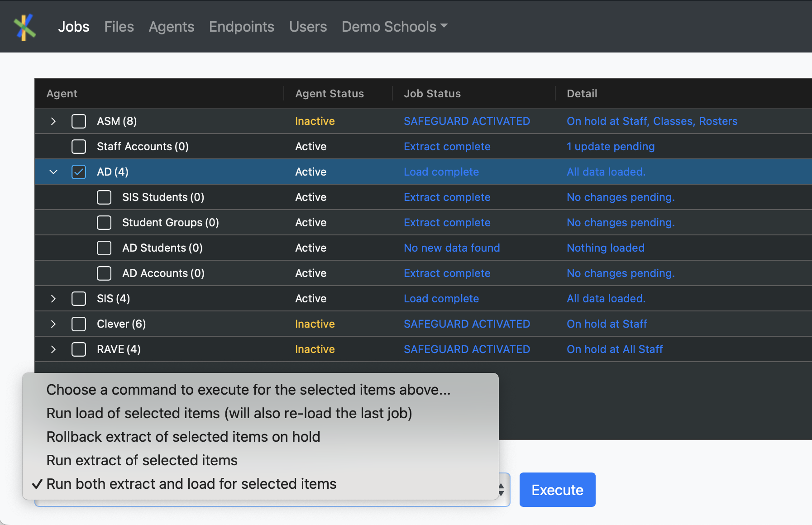
Task: Check the SIS (4) checkbox
Action: click(79, 299)
